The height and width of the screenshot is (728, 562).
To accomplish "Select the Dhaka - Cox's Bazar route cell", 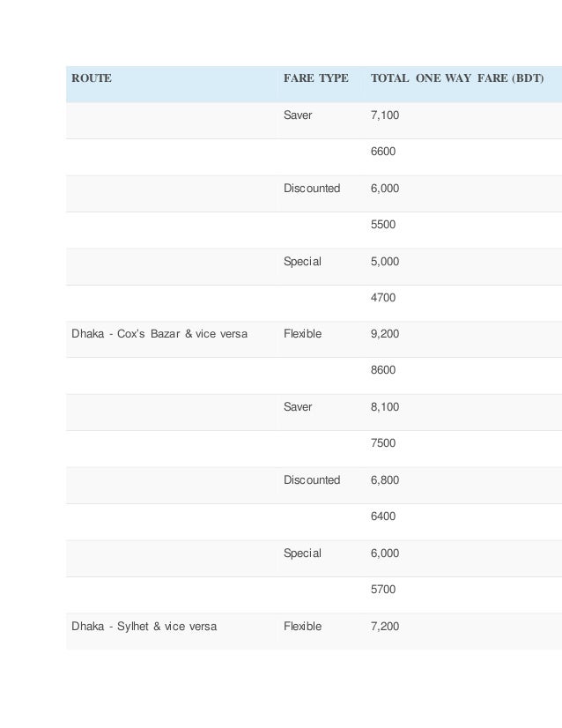I will (x=159, y=334).
